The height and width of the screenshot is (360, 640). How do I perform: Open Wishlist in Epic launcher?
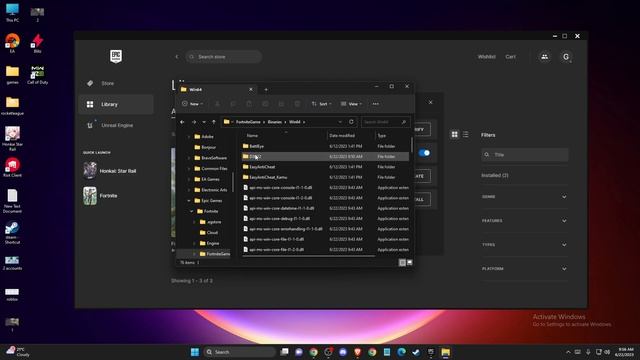coord(487,57)
